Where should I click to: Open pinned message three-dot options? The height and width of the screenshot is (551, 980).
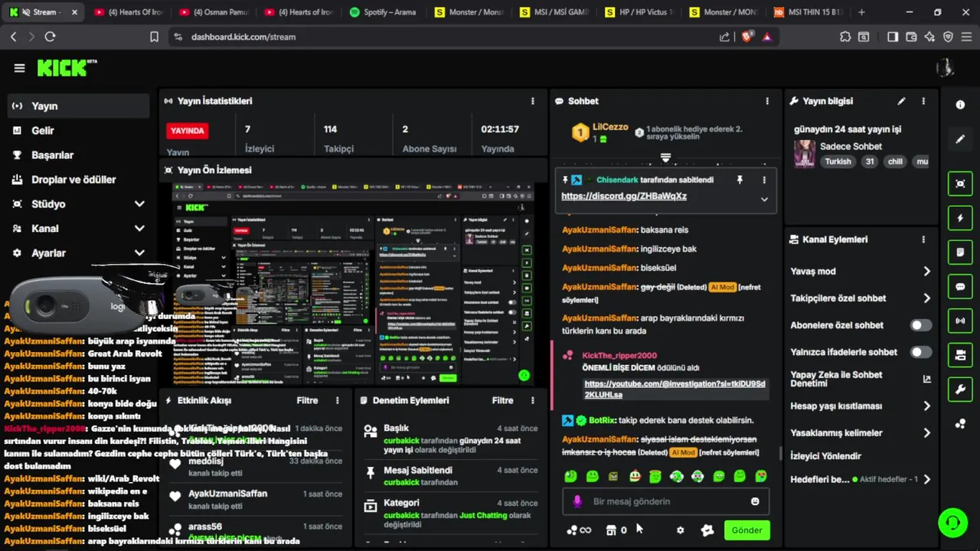pyautogui.click(x=764, y=180)
